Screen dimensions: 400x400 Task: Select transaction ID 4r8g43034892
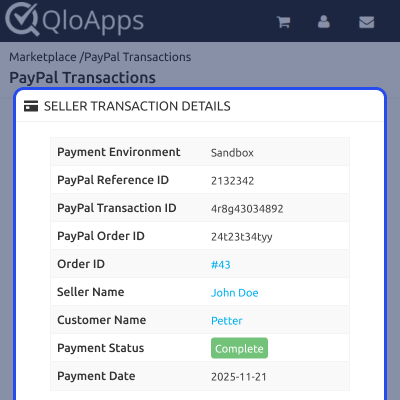tap(247, 209)
